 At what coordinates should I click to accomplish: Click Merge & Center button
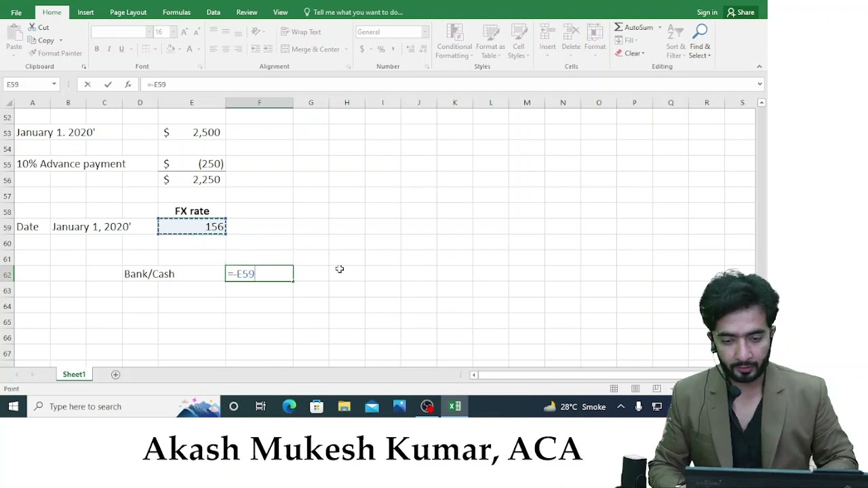pos(310,49)
